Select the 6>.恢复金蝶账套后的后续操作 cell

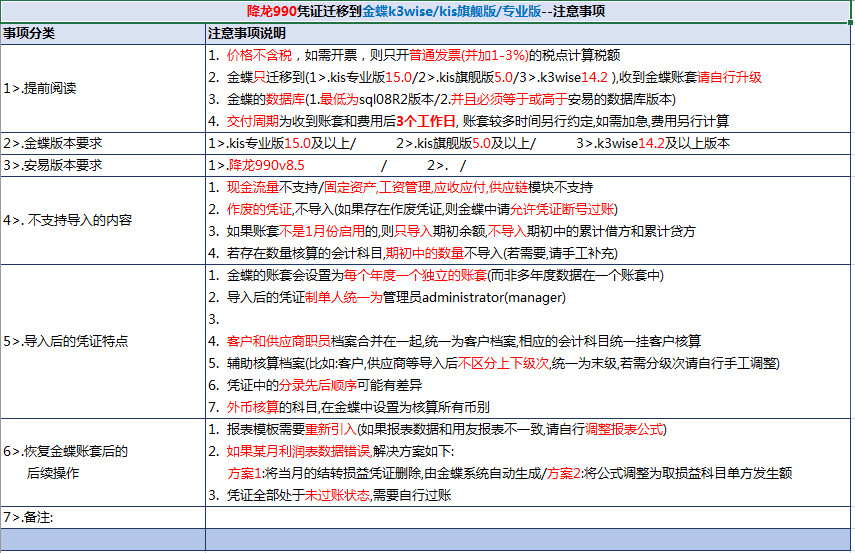[103, 461]
